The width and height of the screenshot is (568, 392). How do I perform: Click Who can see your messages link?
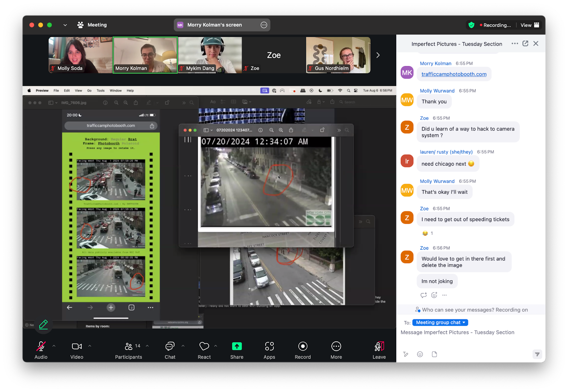[x=458, y=310]
